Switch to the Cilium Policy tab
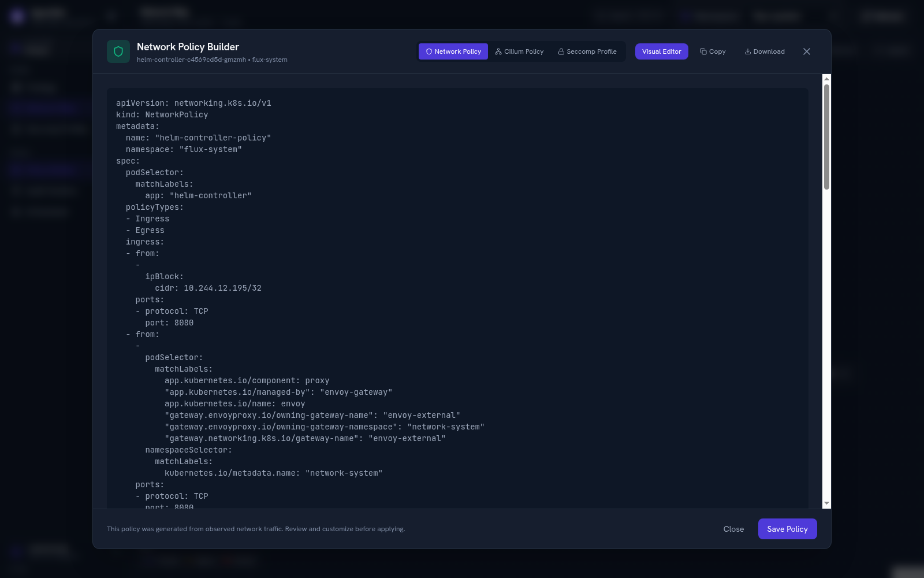 519,51
